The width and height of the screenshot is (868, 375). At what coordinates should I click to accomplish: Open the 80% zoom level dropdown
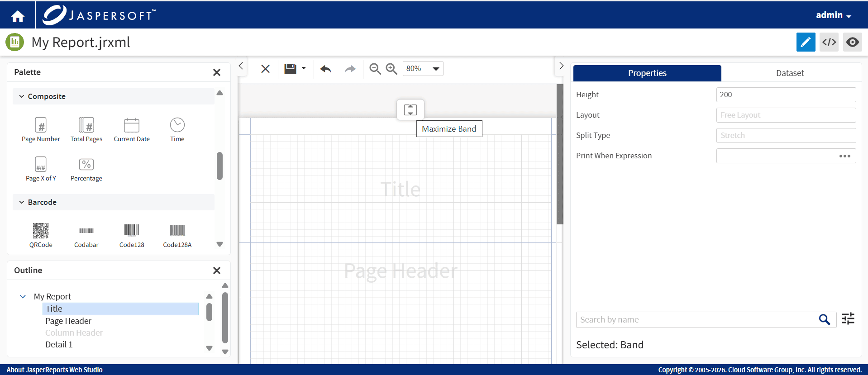click(x=423, y=69)
